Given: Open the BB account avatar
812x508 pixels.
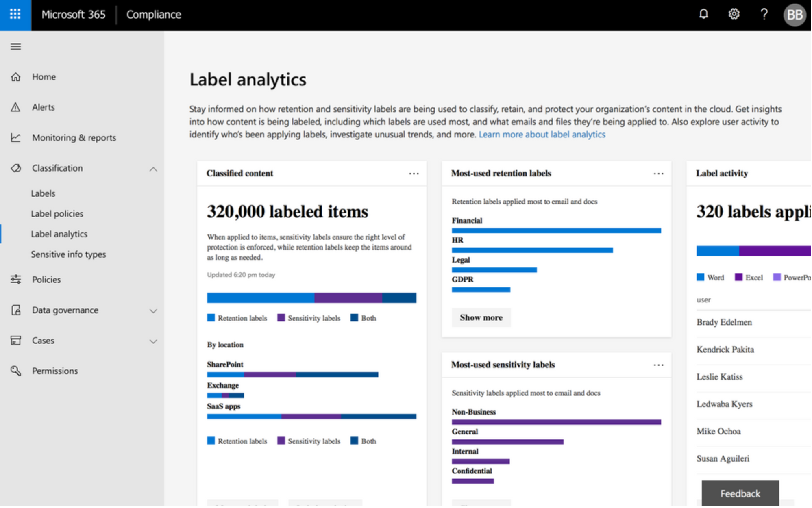Looking at the screenshot, I should [795, 15].
